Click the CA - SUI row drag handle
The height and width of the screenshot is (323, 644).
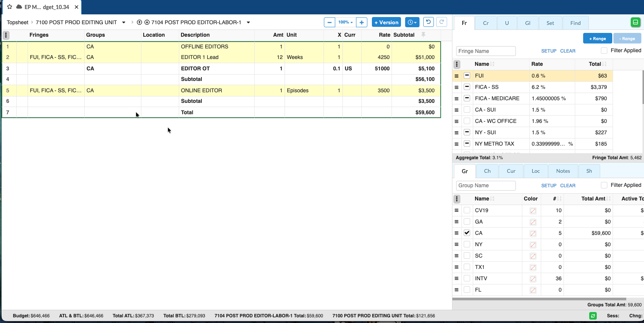tap(457, 110)
